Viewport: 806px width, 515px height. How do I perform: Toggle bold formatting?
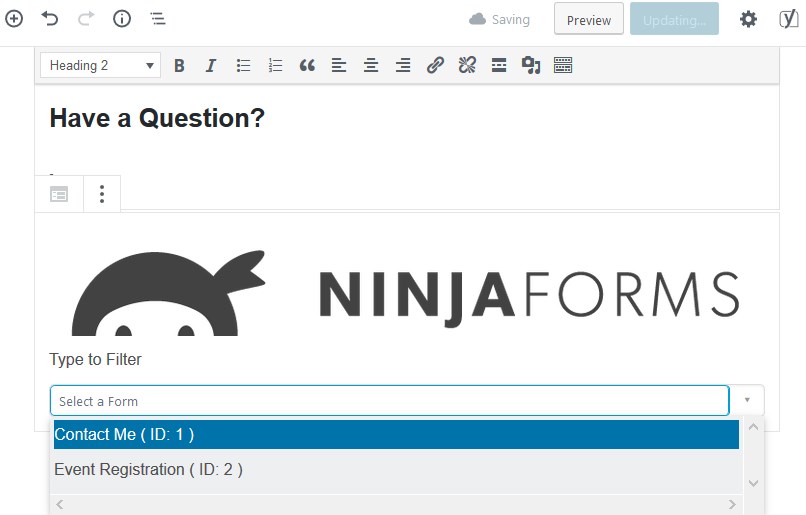point(179,65)
